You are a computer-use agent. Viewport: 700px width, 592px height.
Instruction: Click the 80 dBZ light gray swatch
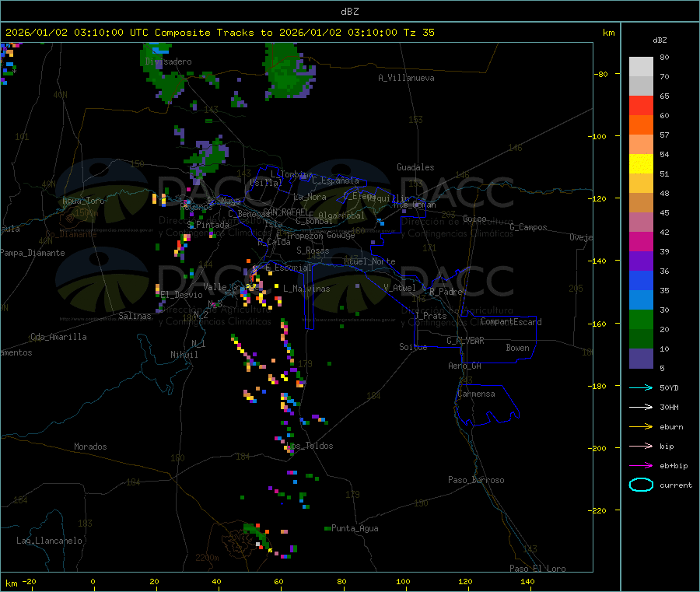[x=641, y=67]
